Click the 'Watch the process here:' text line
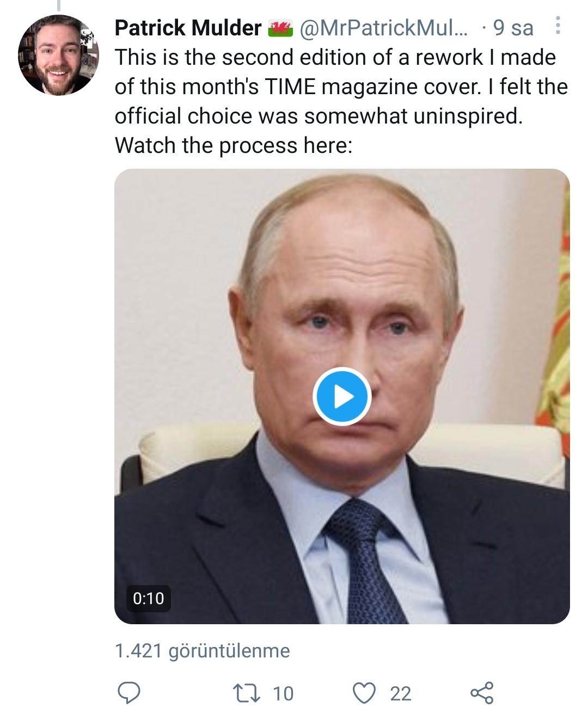588x720 pixels. coord(234,145)
